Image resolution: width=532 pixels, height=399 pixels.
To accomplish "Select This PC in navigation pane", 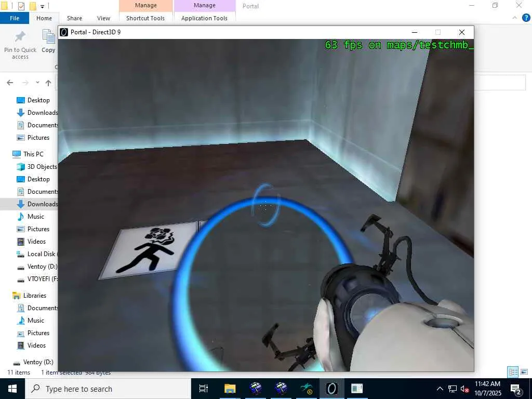I will [28, 154].
